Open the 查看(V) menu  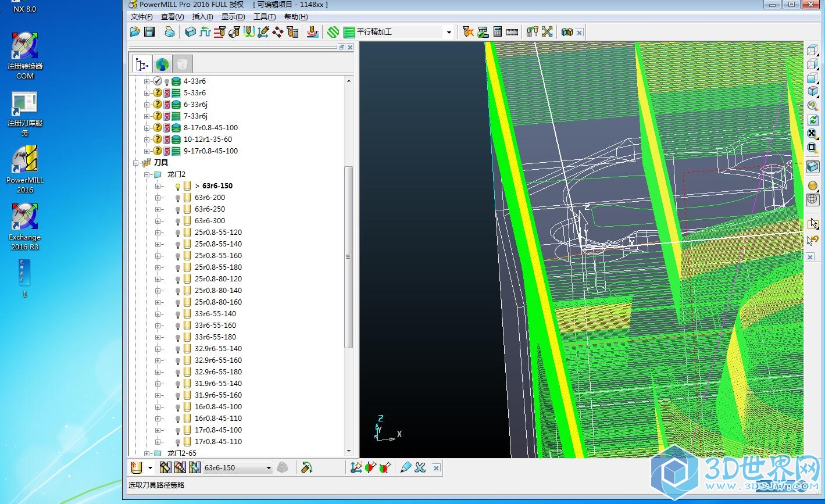pyautogui.click(x=172, y=17)
